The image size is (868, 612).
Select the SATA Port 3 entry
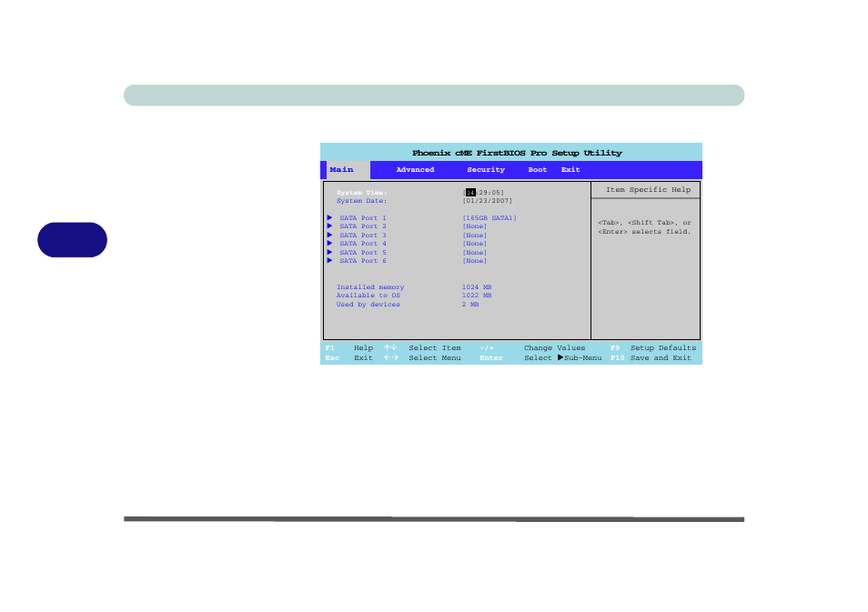pos(363,236)
